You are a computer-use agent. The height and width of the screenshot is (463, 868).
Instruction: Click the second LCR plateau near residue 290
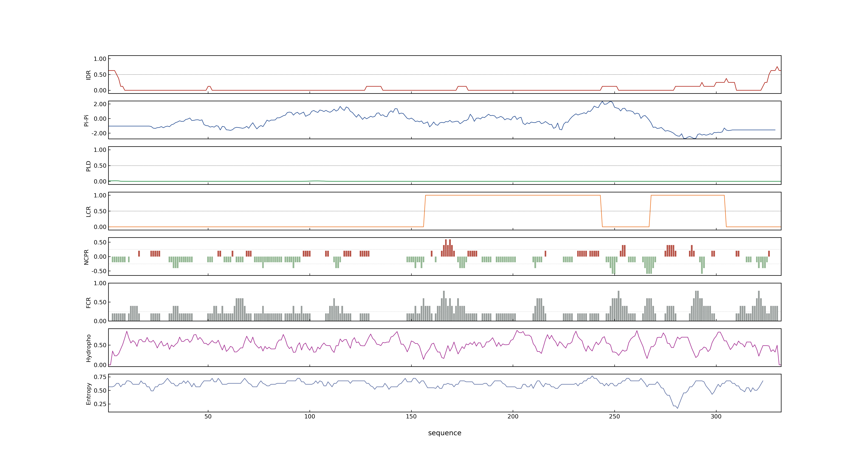point(687,195)
